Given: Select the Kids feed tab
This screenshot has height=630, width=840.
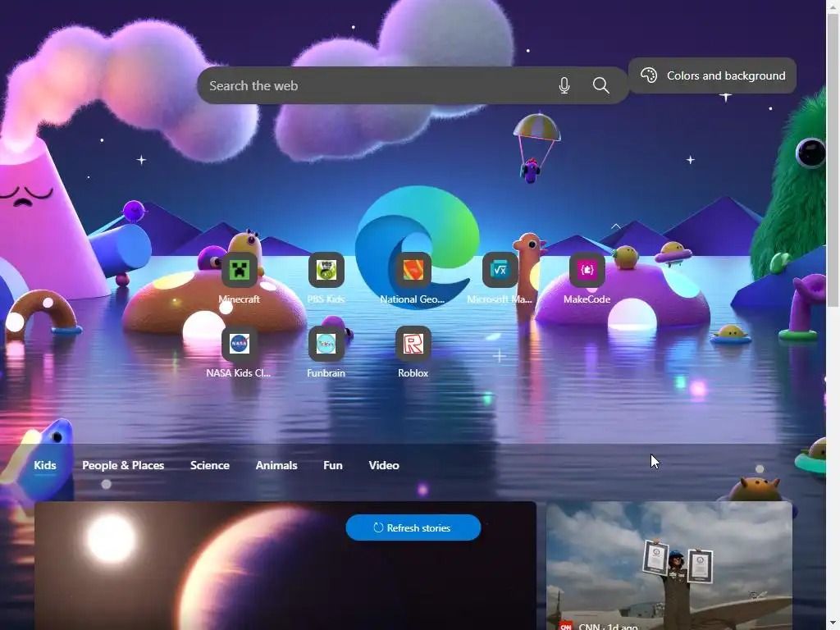Looking at the screenshot, I should pyautogui.click(x=45, y=466).
